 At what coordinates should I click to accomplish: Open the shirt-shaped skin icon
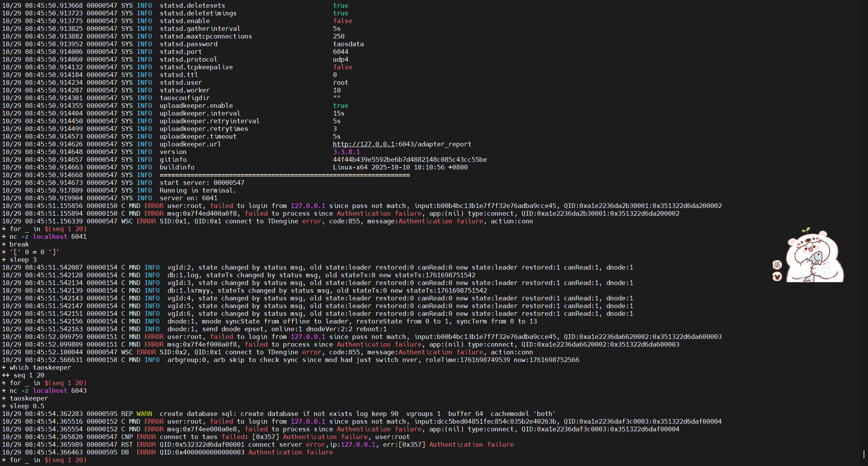coord(777,277)
